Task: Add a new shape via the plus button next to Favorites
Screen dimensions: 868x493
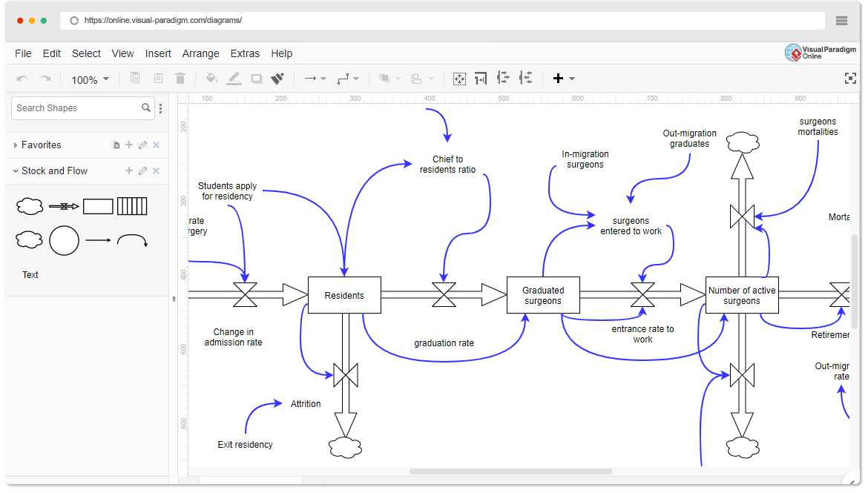Action: 129,145
